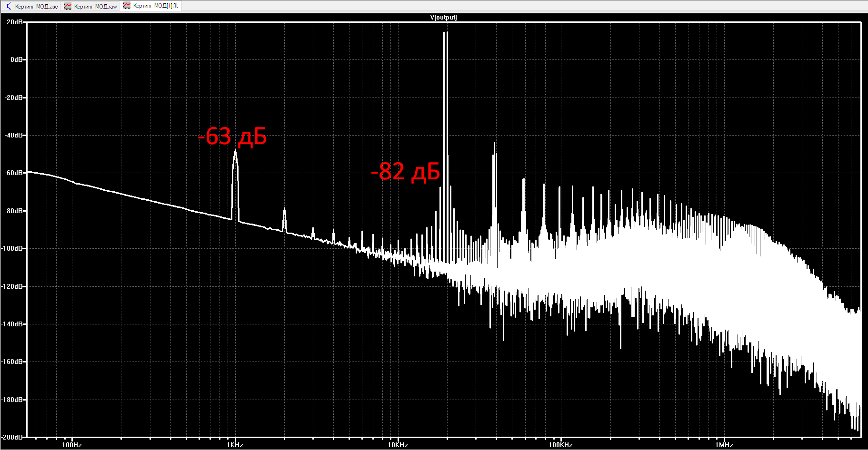Click the -200dB axis label
Image resolution: width=868 pixels, height=450 pixels.
click(x=12, y=437)
